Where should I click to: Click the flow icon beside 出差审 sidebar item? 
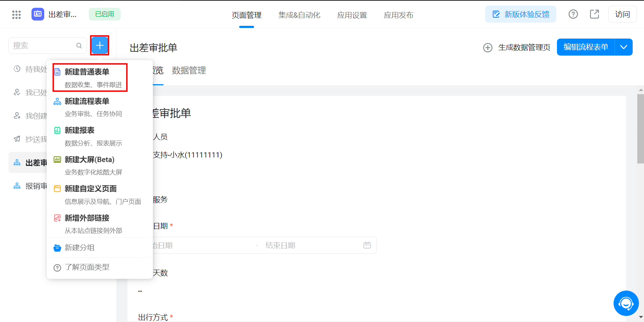coord(17,163)
